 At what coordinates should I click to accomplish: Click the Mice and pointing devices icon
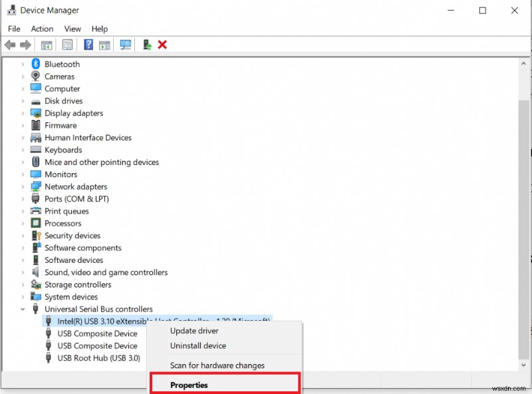[36, 162]
